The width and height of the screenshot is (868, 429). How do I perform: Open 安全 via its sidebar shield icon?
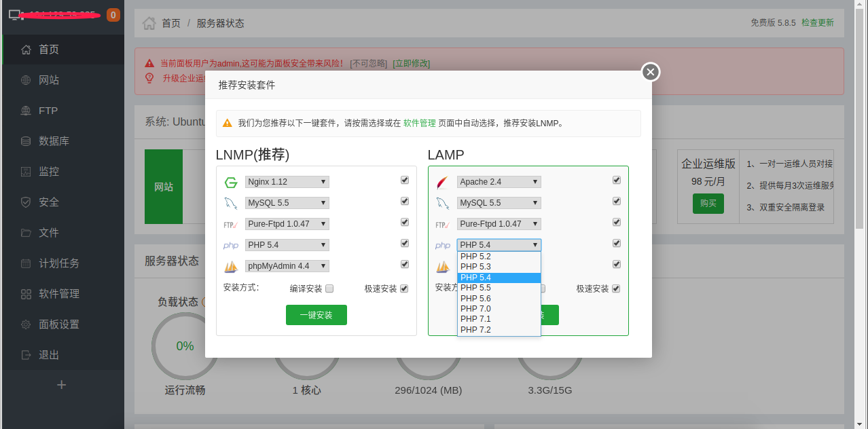pos(26,202)
